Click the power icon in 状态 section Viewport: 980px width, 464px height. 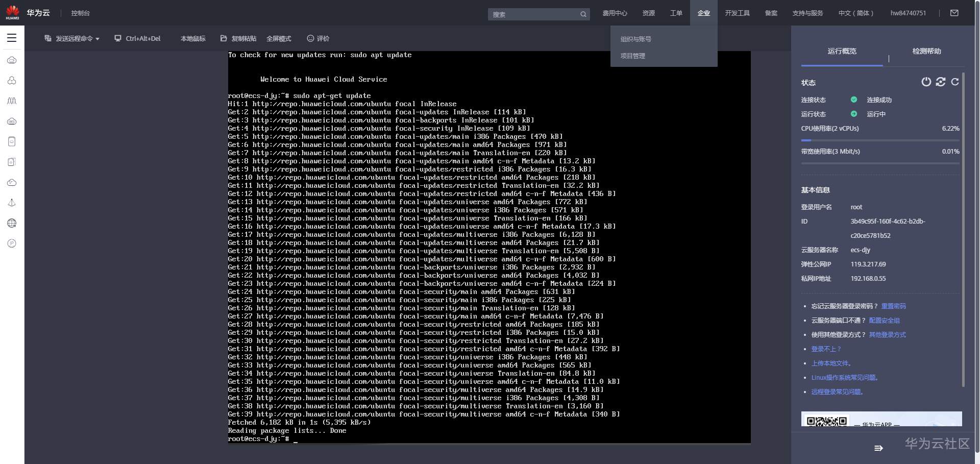pyautogui.click(x=926, y=82)
